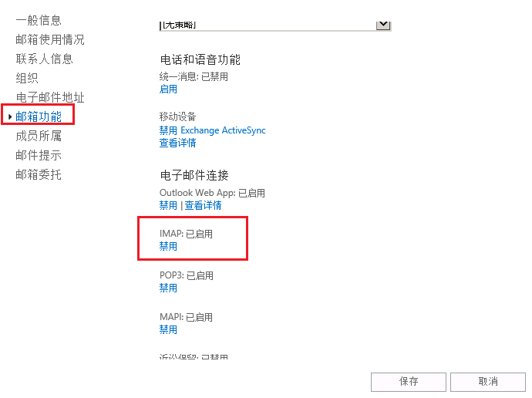532x398 pixels.
Task: Disable Outlook Web App
Action: pyautogui.click(x=168, y=206)
